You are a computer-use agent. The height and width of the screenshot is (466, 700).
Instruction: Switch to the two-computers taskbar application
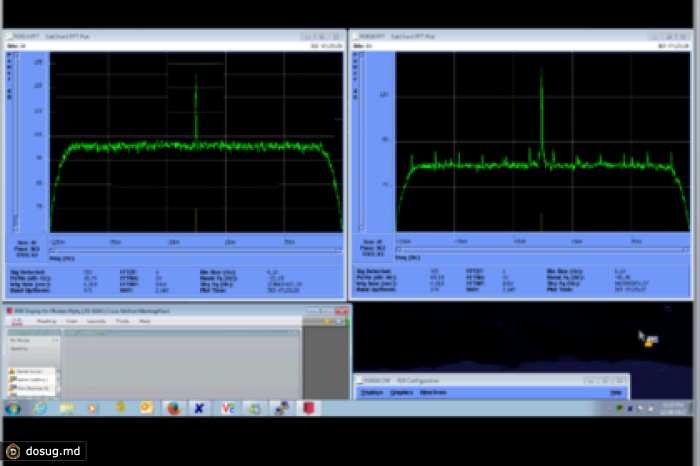(282, 408)
